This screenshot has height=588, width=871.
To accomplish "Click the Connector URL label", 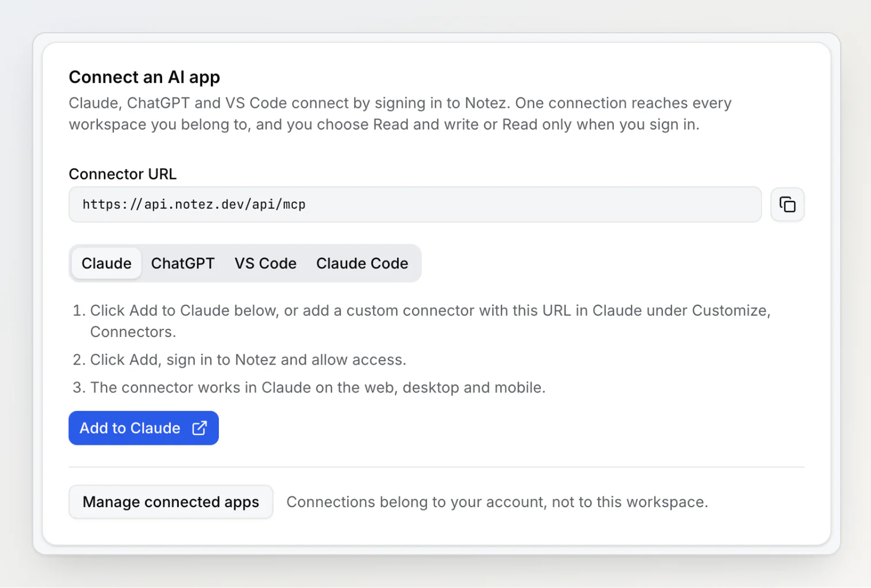I will point(123,174).
